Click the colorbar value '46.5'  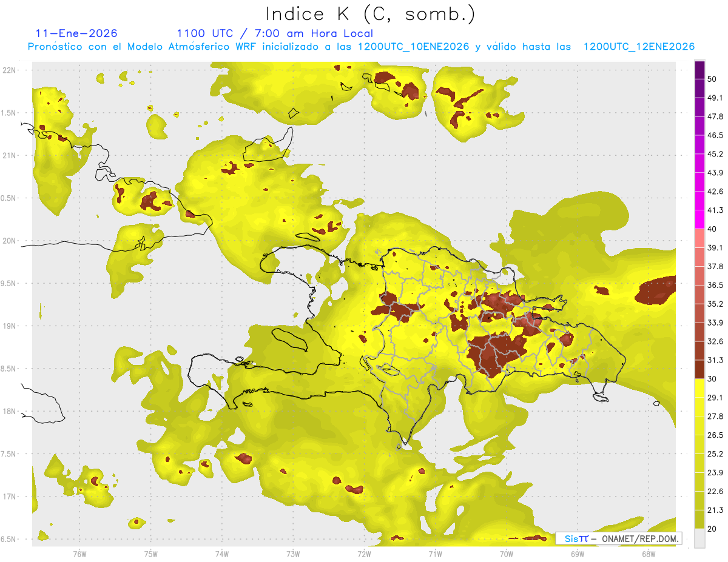click(x=716, y=135)
